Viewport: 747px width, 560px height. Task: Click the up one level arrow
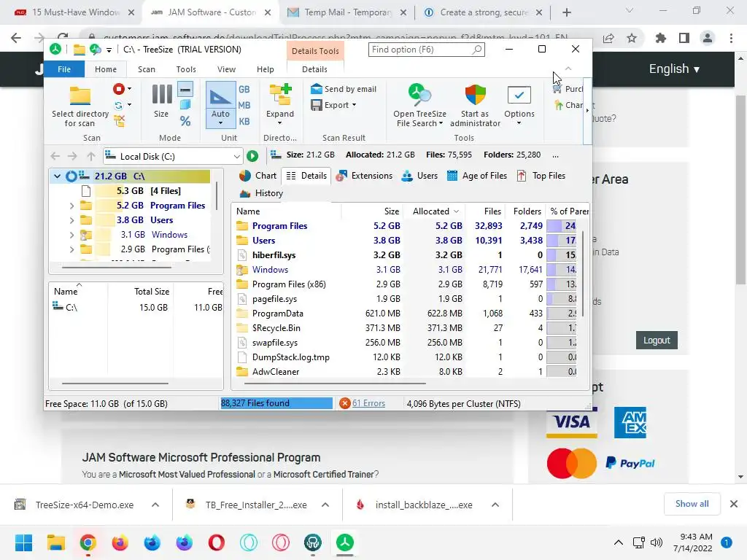[91, 156]
